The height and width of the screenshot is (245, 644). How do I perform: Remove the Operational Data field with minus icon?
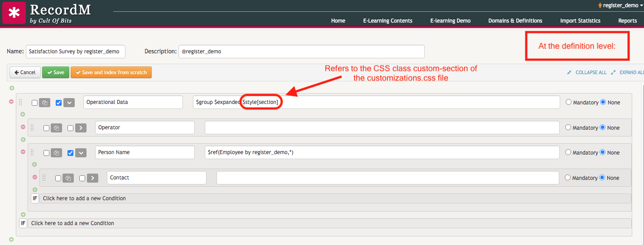click(x=11, y=102)
